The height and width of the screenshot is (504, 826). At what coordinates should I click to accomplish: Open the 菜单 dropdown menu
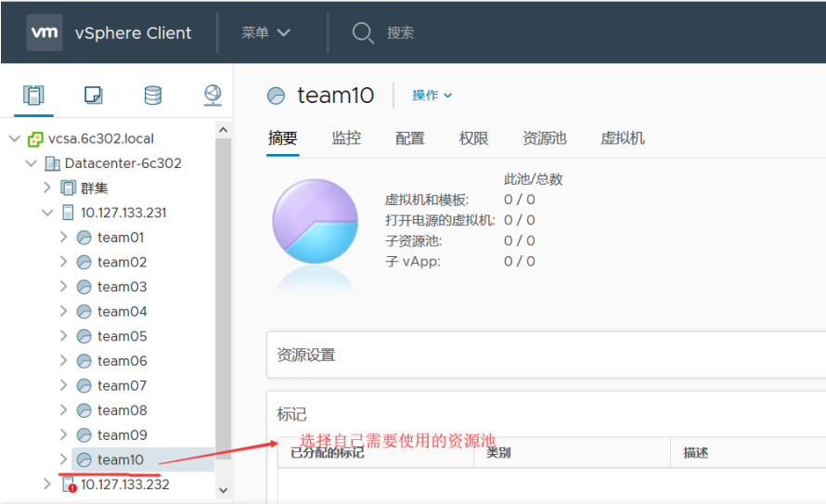coord(265,32)
